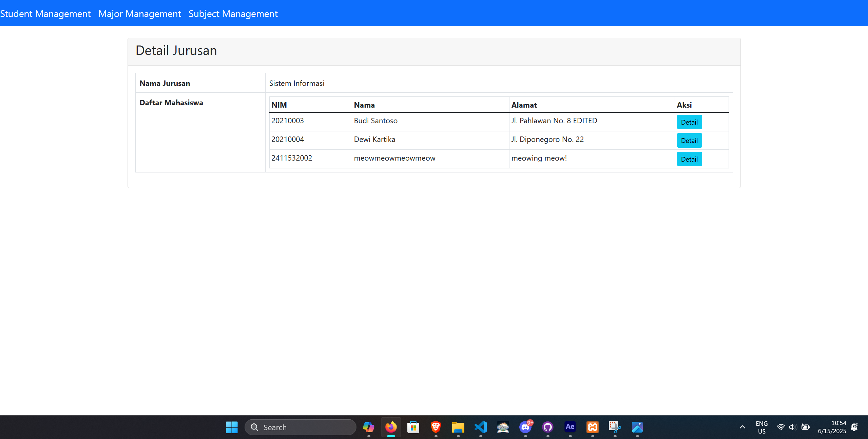Open Detail for meowmeowmeowmeow row
Screen dimensions: 868x439
[x=689, y=159]
